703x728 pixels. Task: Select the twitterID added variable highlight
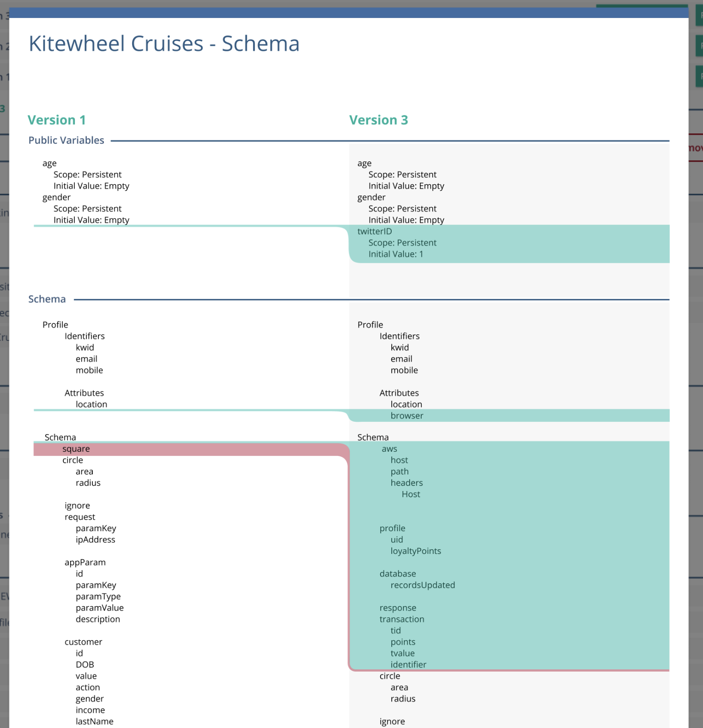374,231
